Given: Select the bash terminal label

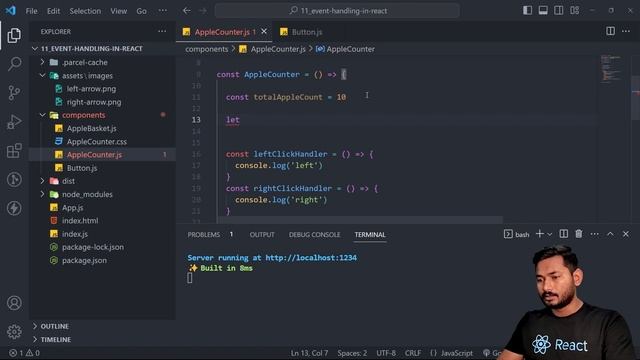Looking at the screenshot, I should pyautogui.click(x=517, y=234).
